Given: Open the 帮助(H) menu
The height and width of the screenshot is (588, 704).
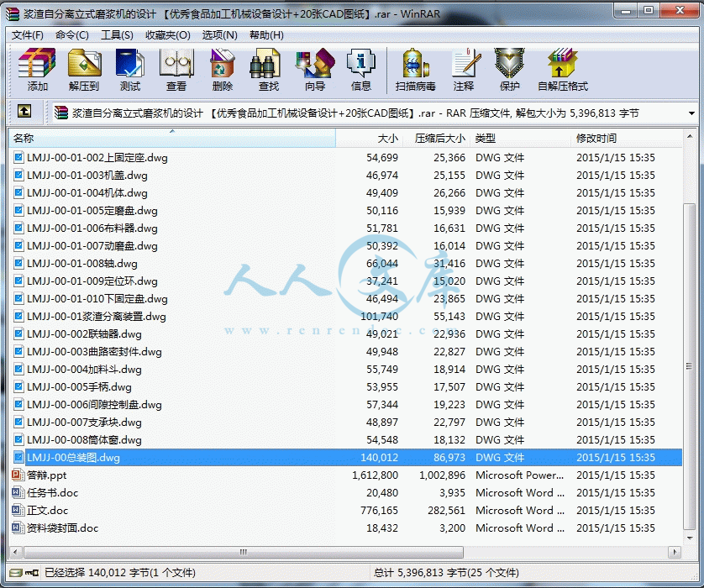Looking at the screenshot, I should coord(266,35).
